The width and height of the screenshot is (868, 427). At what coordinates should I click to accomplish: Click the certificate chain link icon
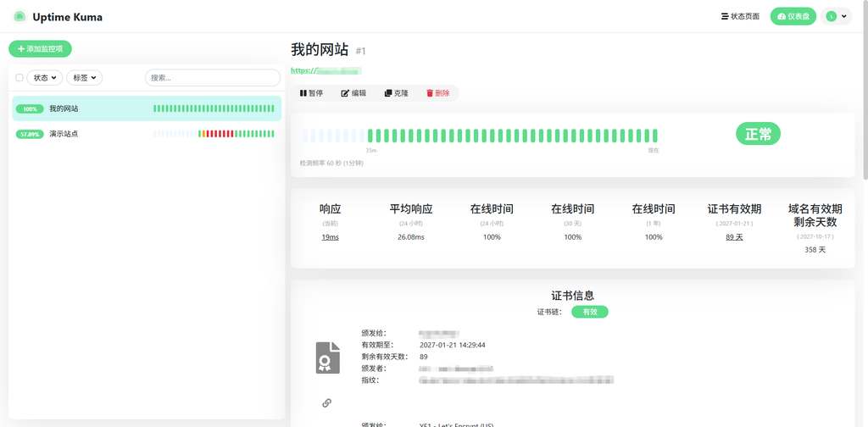coord(326,403)
